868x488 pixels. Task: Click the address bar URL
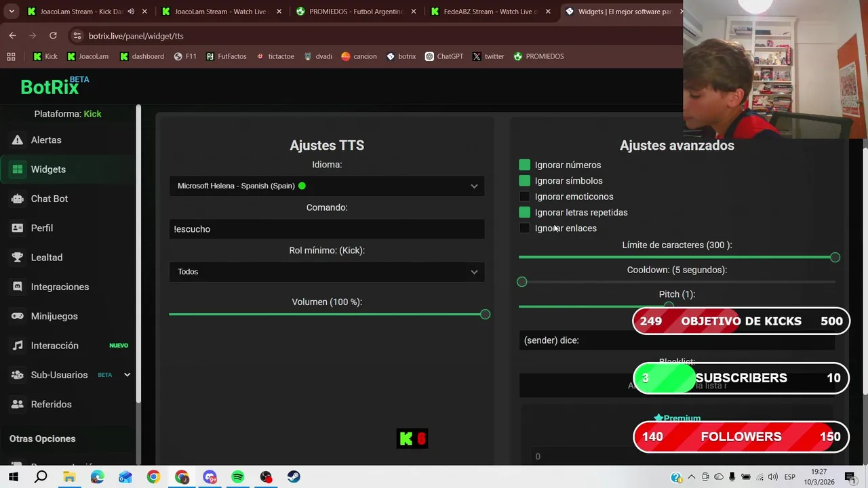click(x=136, y=36)
